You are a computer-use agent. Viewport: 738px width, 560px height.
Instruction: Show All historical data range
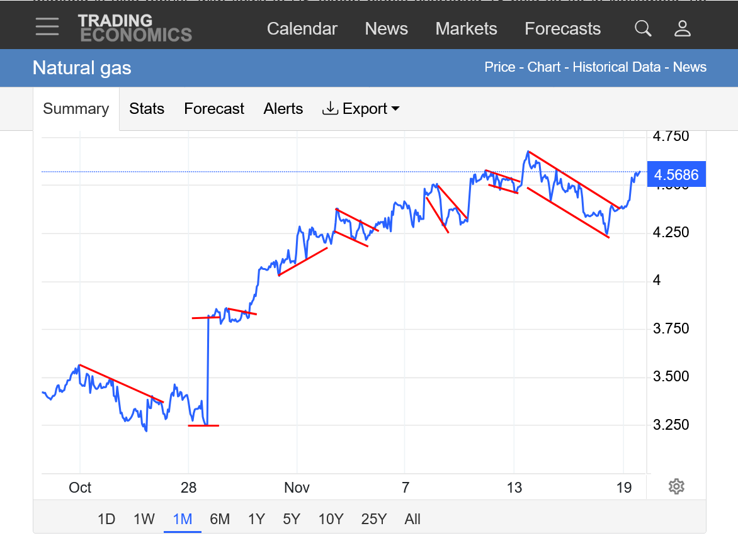tap(412, 519)
